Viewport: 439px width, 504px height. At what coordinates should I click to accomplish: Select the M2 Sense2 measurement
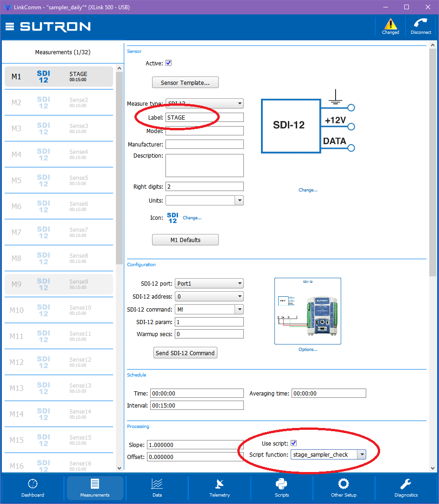(59, 102)
